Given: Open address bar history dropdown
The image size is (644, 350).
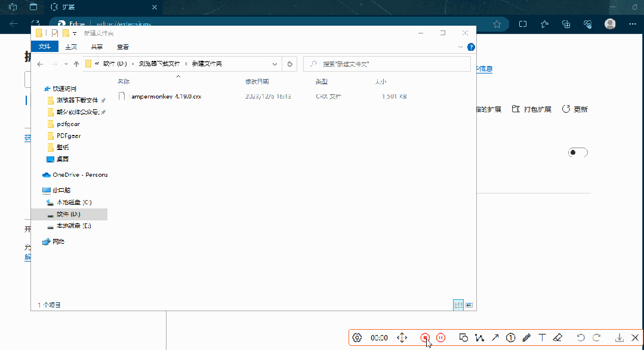Looking at the screenshot, I should pos(275,64).
